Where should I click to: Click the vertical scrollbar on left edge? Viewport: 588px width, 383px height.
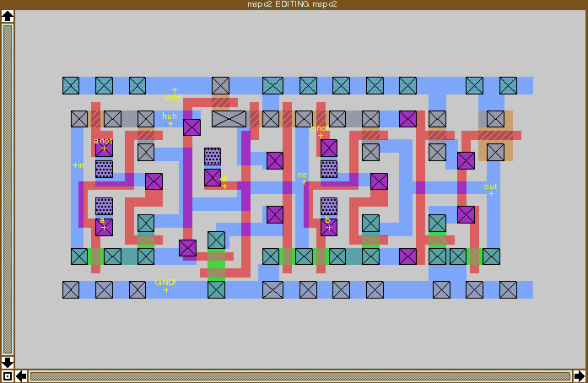click(8, 186)
